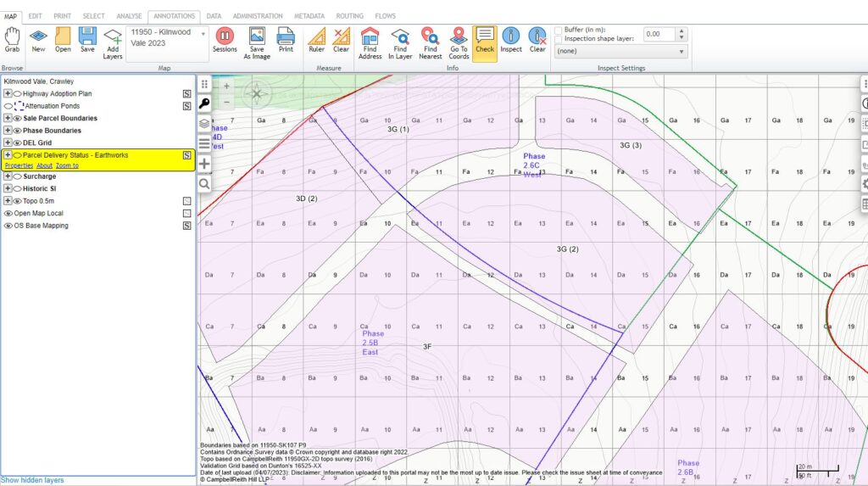Zoom out with the map minus button
The height and width of the screenshot is (486, 868).
(226, 102)
